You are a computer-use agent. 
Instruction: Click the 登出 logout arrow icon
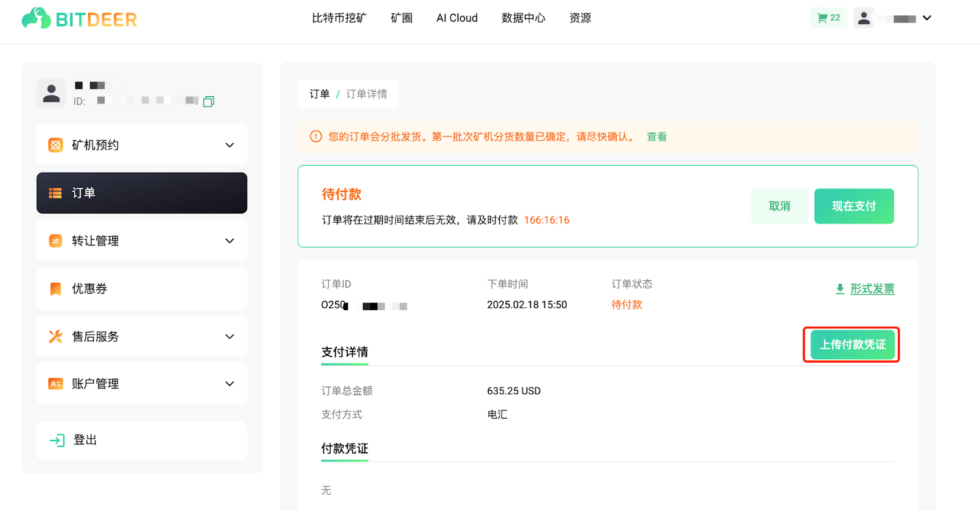(x=57, y=440)
